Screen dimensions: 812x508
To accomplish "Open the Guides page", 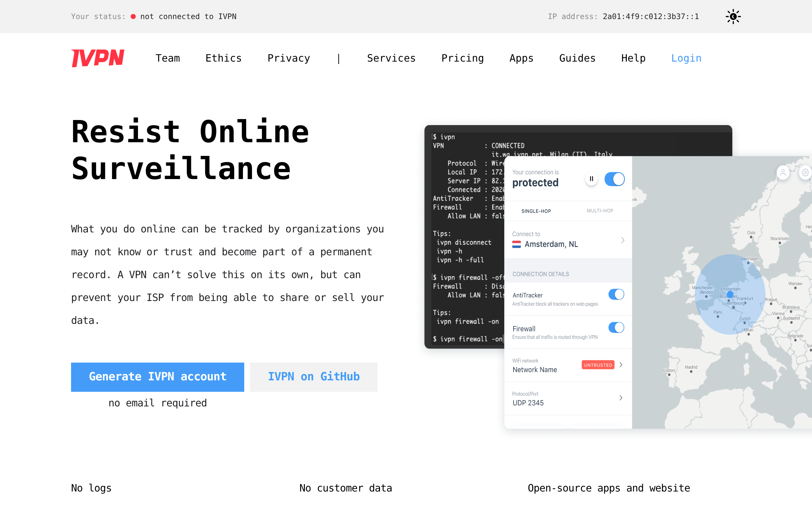I will pos(577,58).
